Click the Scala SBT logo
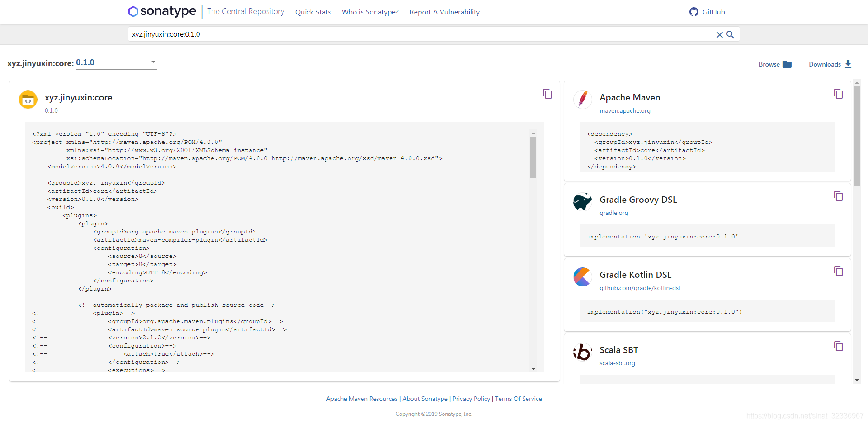Screen dimensions: 868x424 583,352
